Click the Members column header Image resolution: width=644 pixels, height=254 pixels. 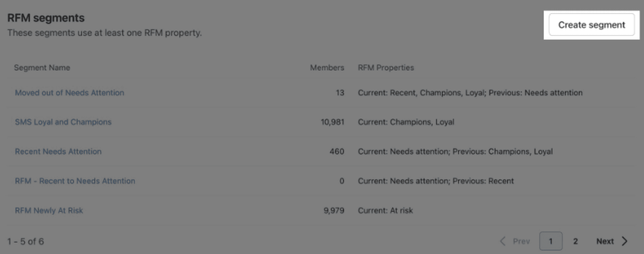tap(327, 68)
